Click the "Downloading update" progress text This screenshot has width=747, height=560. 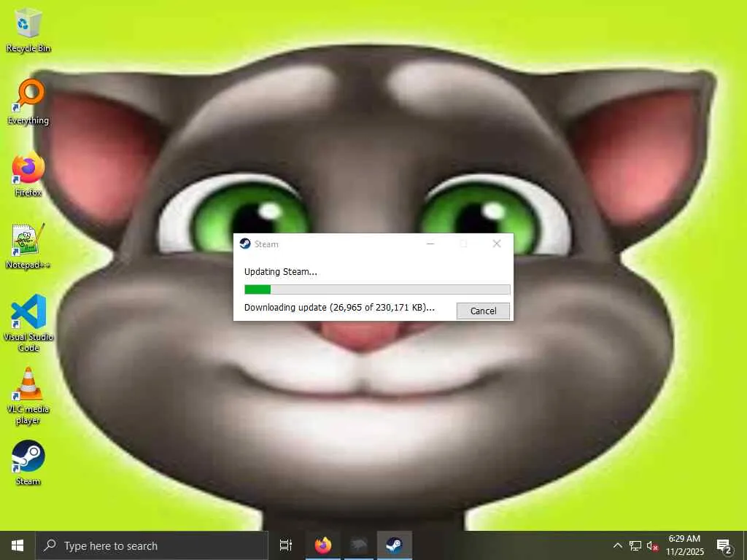(339, 308)
